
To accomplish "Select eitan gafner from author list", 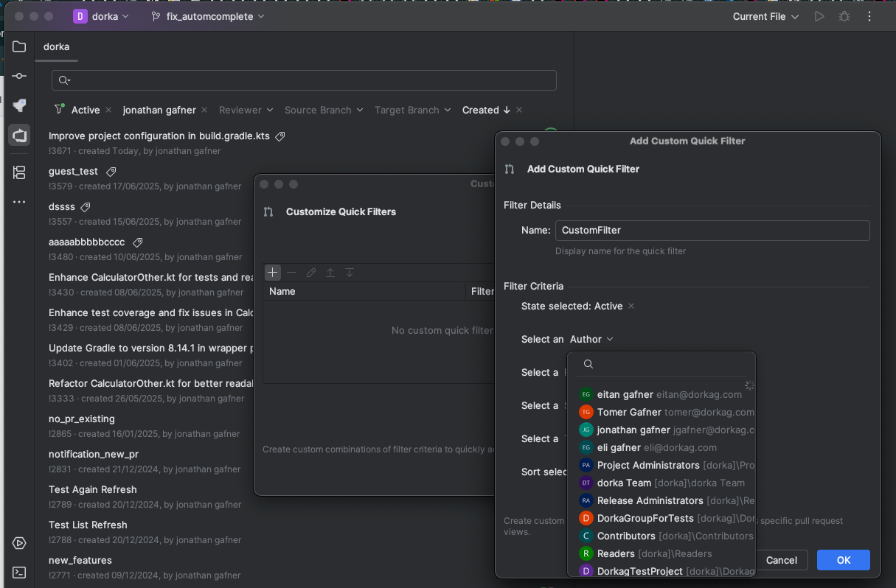I will (x=661, y=394).
